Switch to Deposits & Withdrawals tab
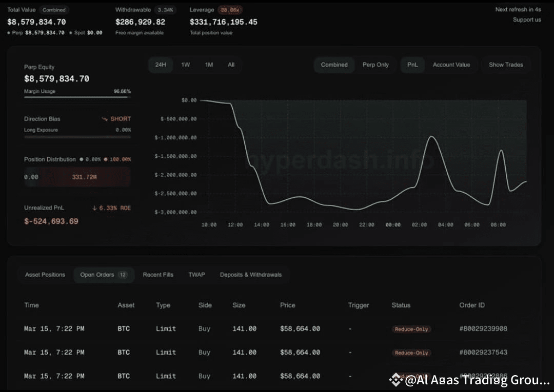This screenshot has height=392, width=554. pos(251,275)
